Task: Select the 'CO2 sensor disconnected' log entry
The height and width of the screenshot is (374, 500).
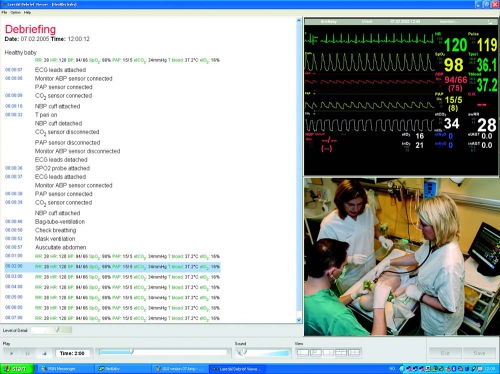Action: (x=67, y=132)
